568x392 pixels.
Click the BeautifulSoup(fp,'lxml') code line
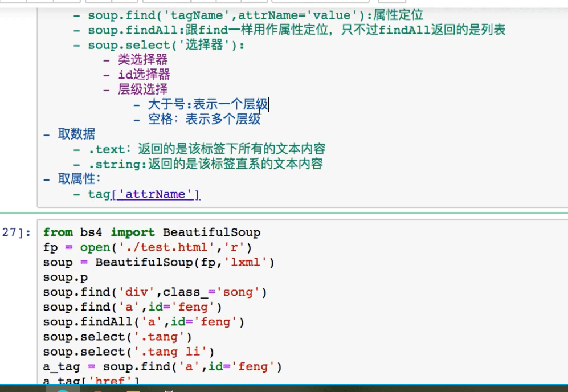(x=158, y=262)
